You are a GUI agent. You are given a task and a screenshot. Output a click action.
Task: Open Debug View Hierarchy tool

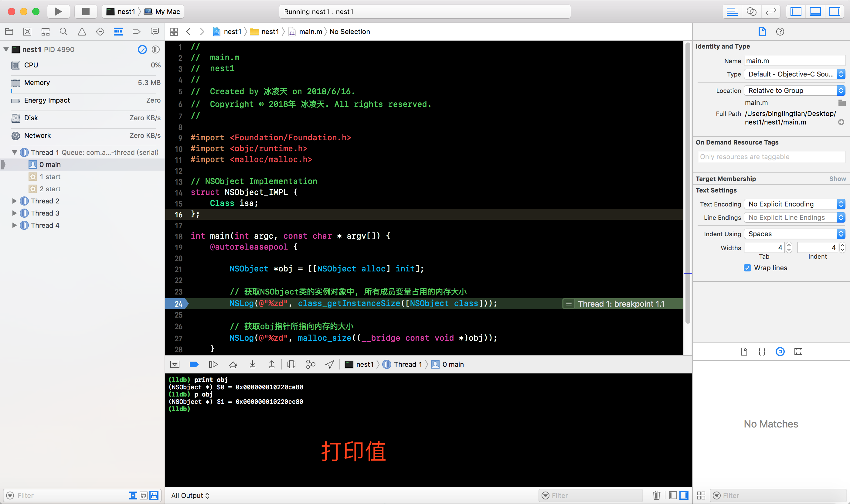click(x=291, y=364)
